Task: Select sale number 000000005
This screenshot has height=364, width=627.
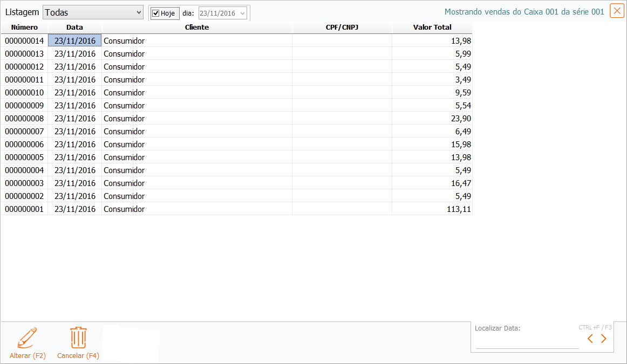Action: (x=24, y=157)
